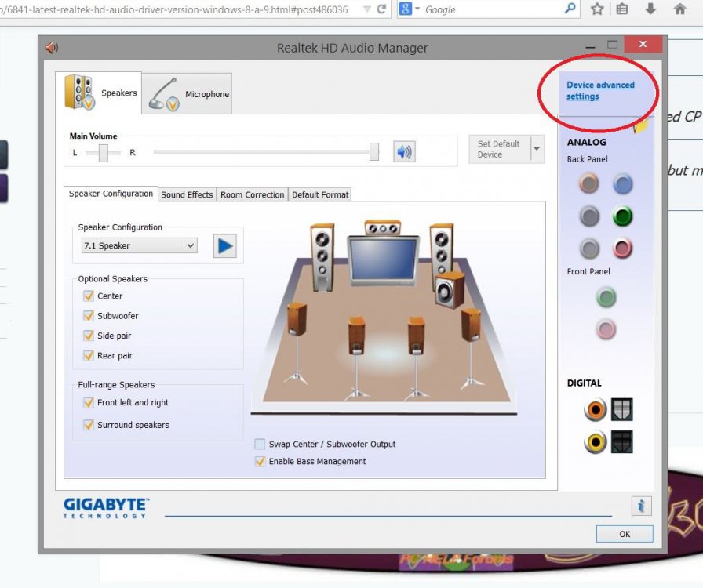Click the lower digital optical connector icon

(622, 442)
